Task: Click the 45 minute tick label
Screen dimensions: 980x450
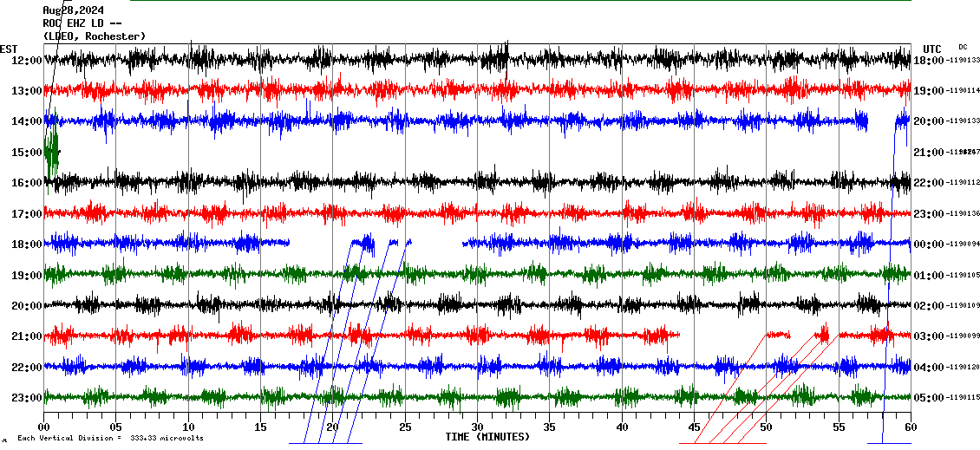Action: pyautogui.click(x=694, y=427)
